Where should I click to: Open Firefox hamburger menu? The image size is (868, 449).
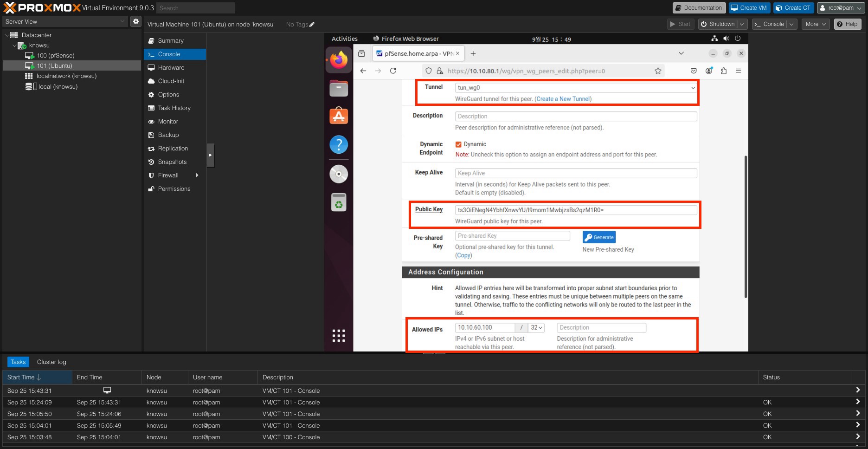coord(739,71)
